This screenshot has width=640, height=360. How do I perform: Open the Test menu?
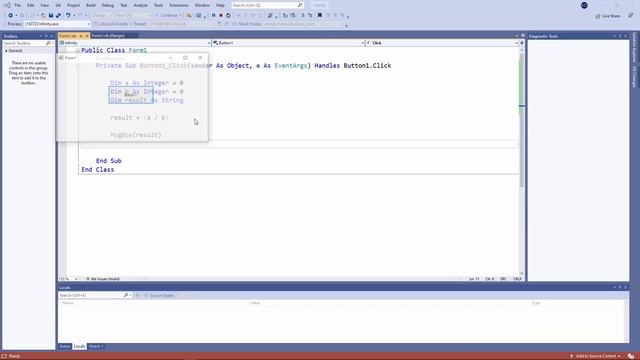click(124, 5)
